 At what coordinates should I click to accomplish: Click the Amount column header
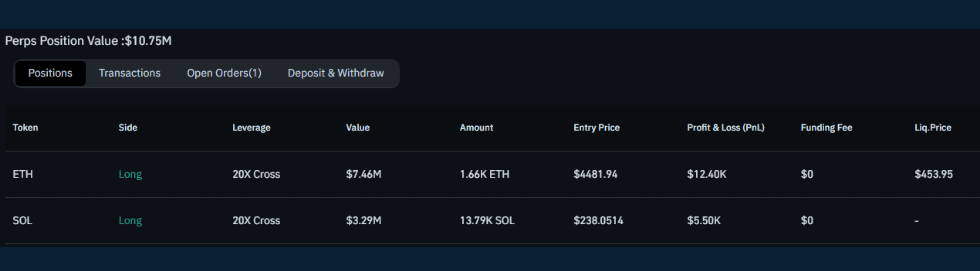click(476, 128)
